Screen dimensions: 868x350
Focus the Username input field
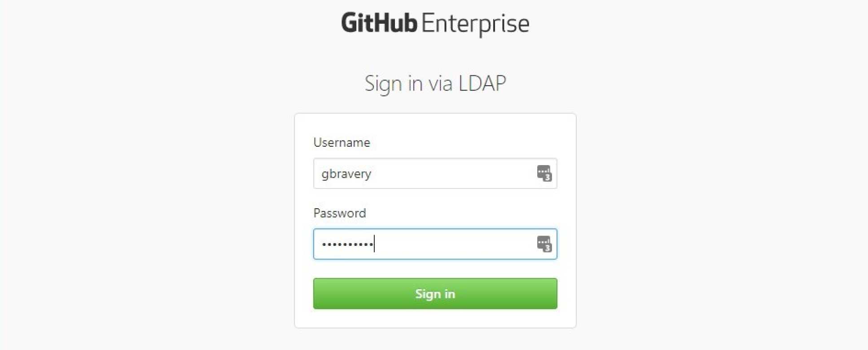point(435,173)
